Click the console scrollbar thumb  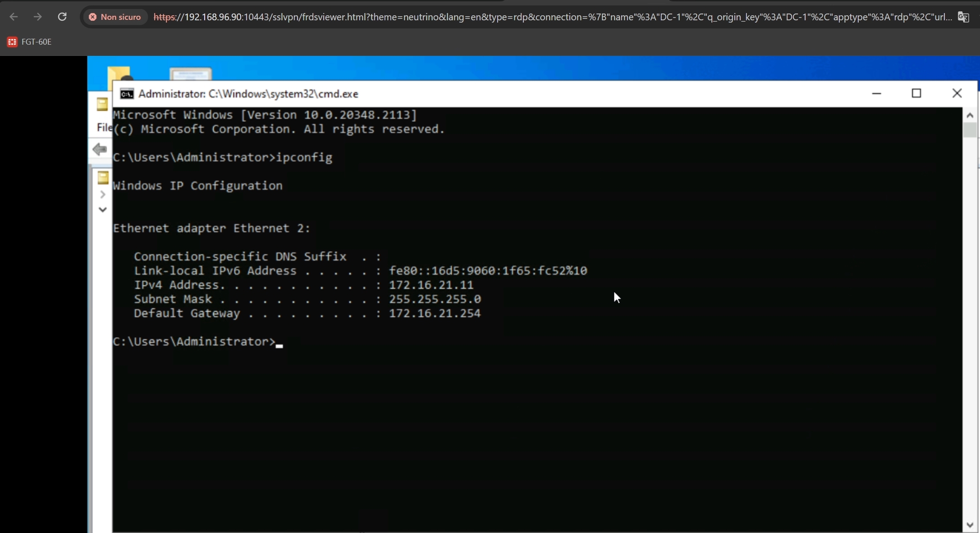pyautogui.click(x=970, y=130)
